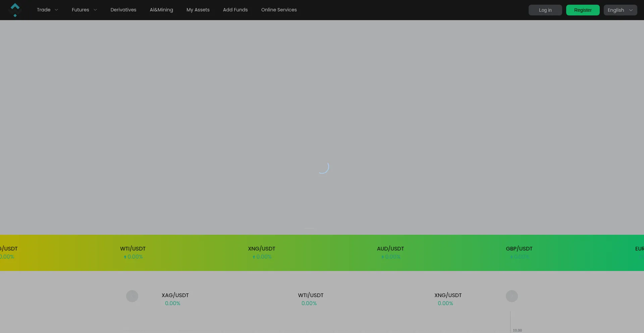Open the Ai&Mining section
The image size is (644, 333).
[161, 10]
